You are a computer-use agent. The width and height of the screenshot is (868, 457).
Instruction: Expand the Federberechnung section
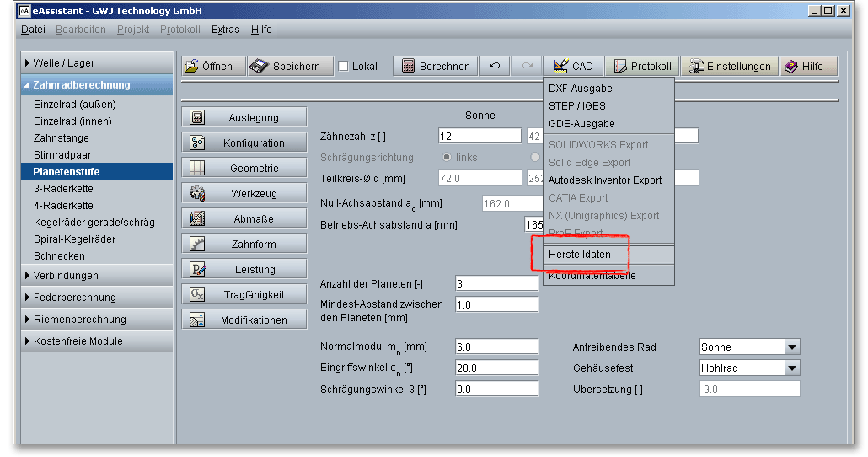click(x=74, y=298)
